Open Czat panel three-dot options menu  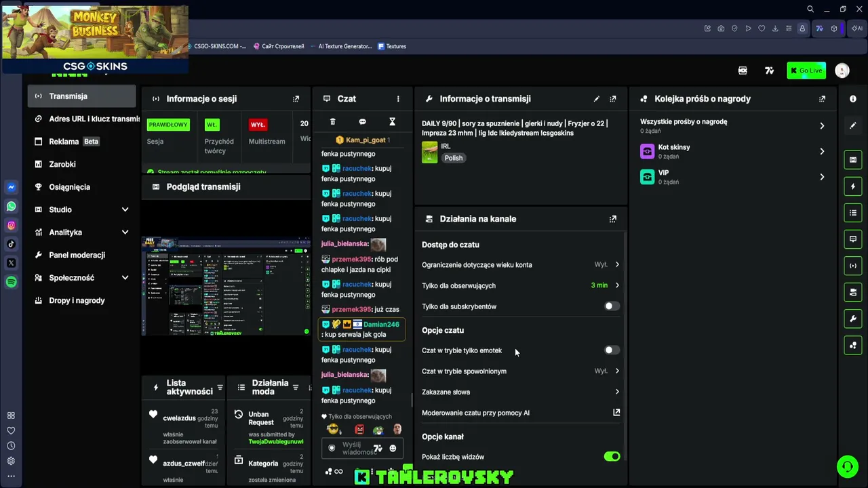(398, 99)
